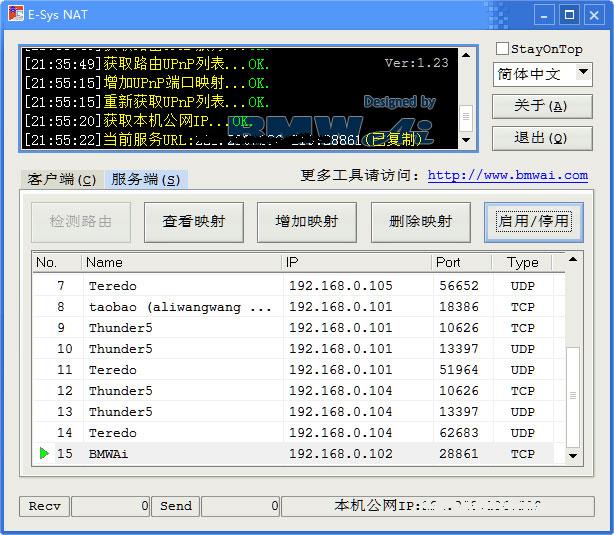Click the log panel scroll-down arrow
The height and width of the screenshot is (535, 614).
pyautogui.click(x=466, y=140)
